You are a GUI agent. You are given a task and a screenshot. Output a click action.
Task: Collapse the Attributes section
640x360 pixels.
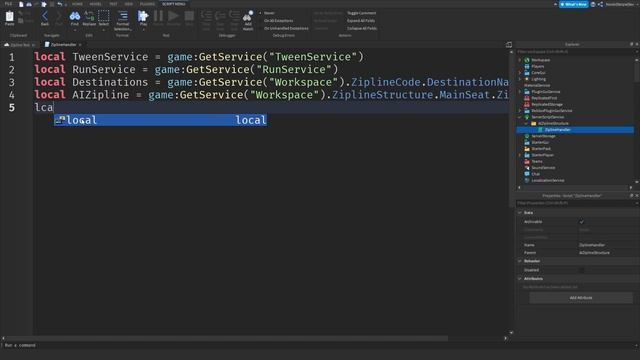[x=520, y=278]
